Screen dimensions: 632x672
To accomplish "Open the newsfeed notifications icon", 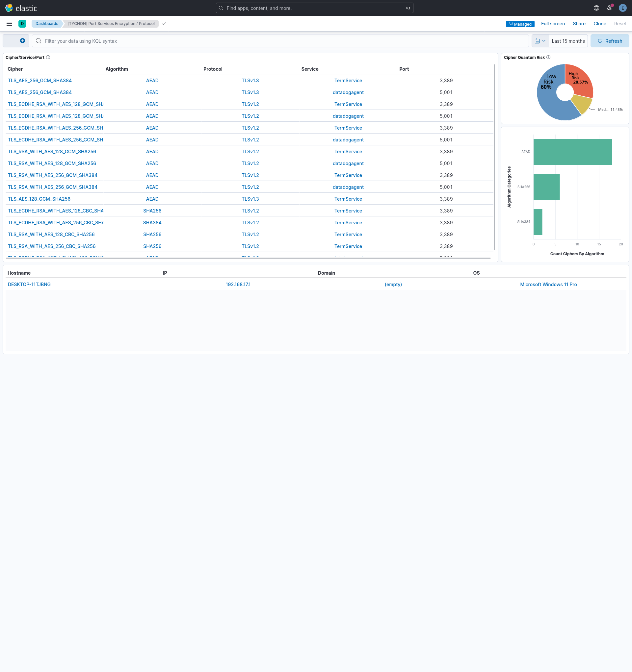I will tap(610, 8).
